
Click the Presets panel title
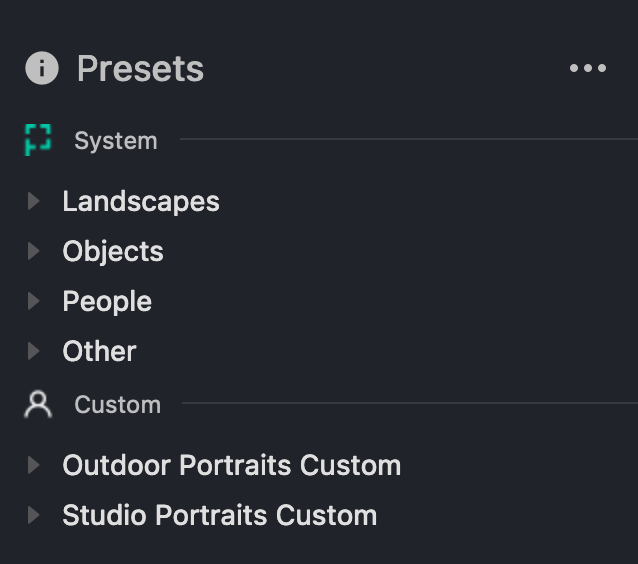pyautogui.click(x=140, y=69)
